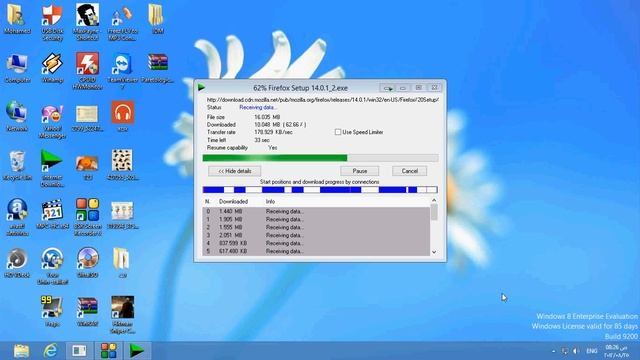
Task: Open network status icon in system tray
Action: [565, 351]
